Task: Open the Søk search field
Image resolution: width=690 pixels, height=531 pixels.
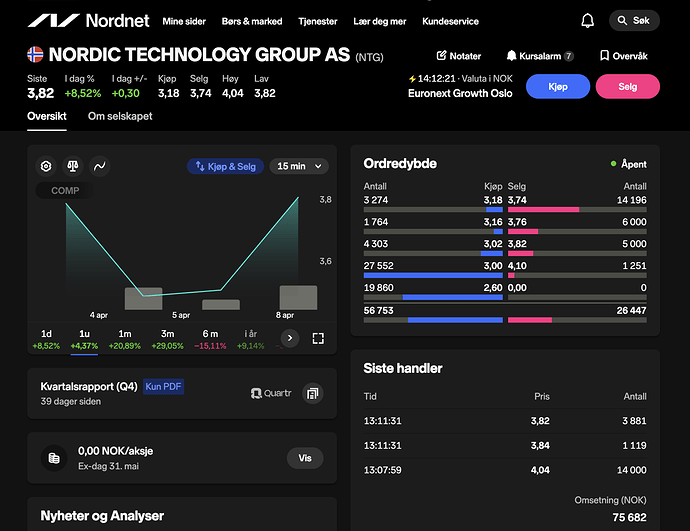Action: coord(634,21)
